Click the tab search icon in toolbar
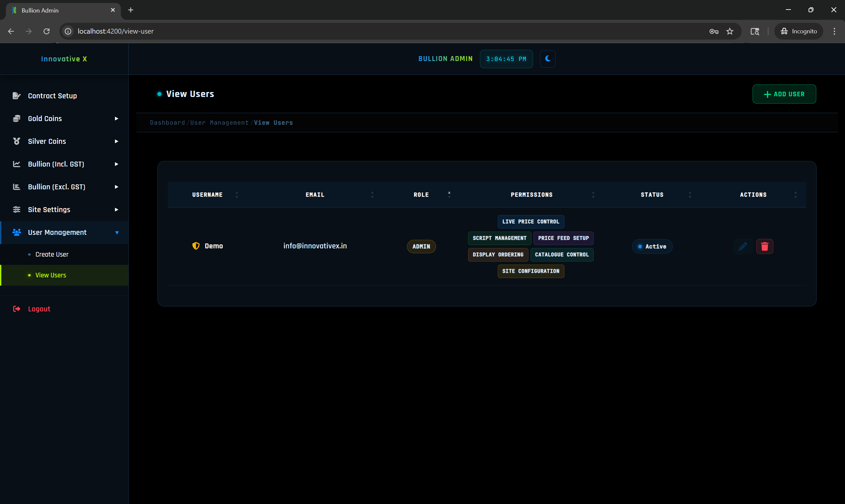Screen dimensions: 845x504 [755, 31]
